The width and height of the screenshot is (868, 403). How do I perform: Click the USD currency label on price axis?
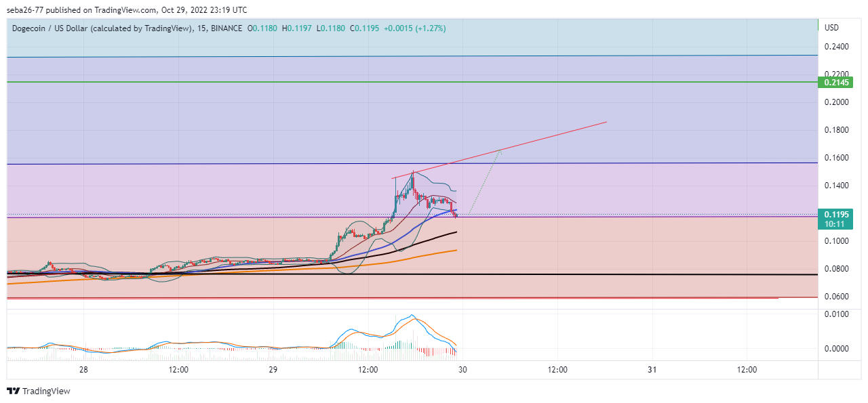click(x=831, y=28)
